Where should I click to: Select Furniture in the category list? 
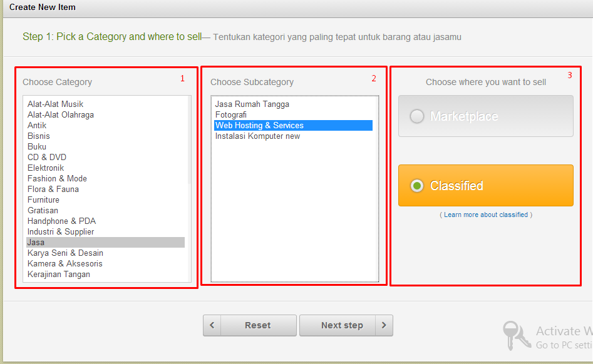43,200
